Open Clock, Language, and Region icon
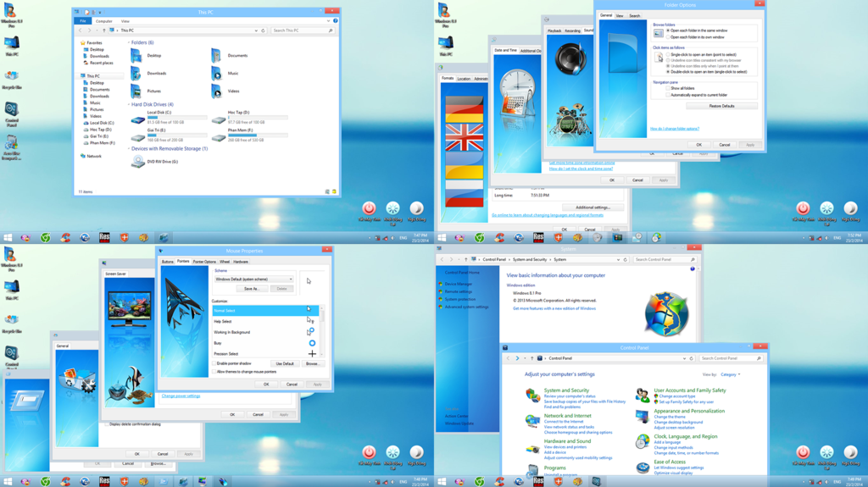Image resolution: width=868 pixels, height=487 pixels. tap(643, 441)
